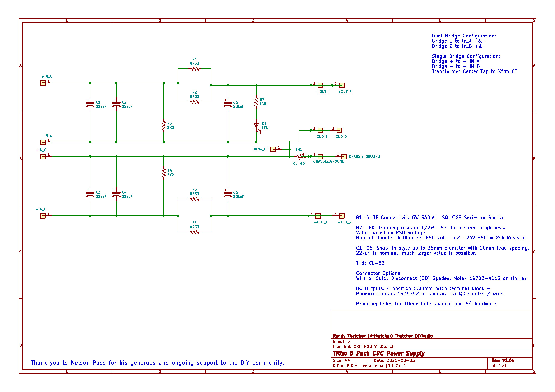555x392 pixels.
Task: Select capacitor C4 symbol
Action: coord(116,194)
